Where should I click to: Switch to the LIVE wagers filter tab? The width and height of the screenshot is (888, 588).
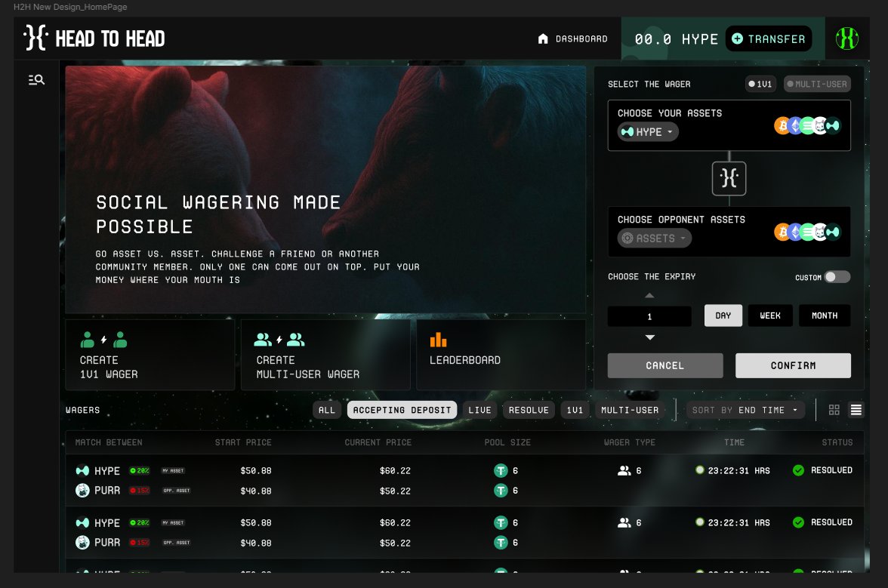pyautogui.click(x=479, y=410)
